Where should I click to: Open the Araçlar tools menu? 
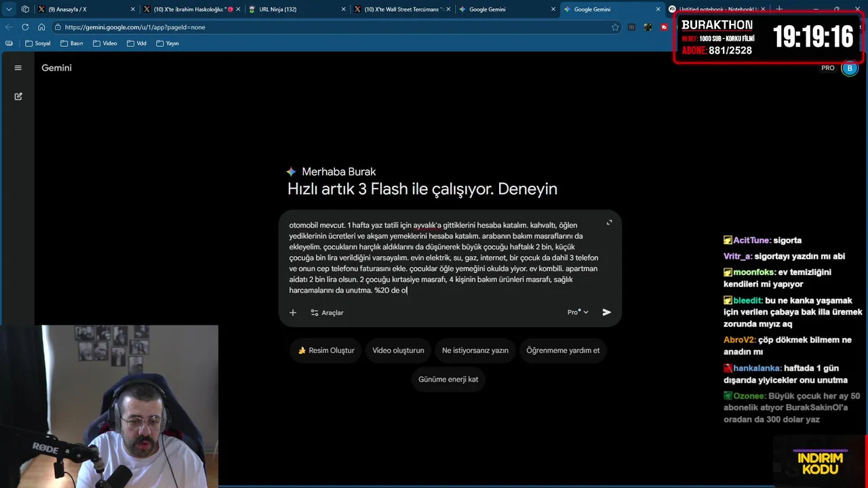(327, 312)
